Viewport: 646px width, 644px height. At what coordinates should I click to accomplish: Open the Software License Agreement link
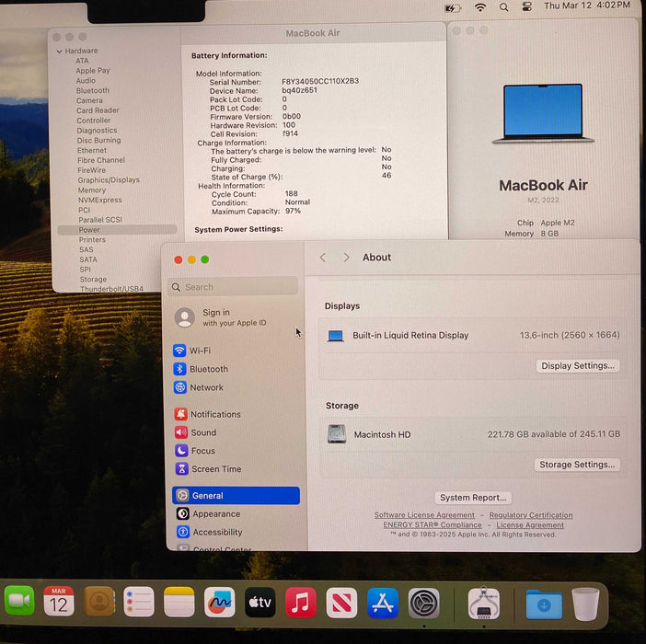click(424, 515)
